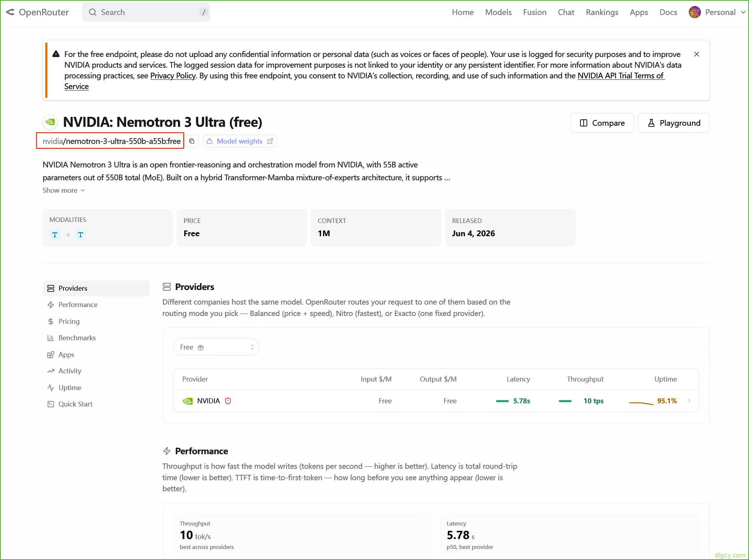Open the Model weights link
This screenshot has height=560, width=749.
[x=240, y=141]
